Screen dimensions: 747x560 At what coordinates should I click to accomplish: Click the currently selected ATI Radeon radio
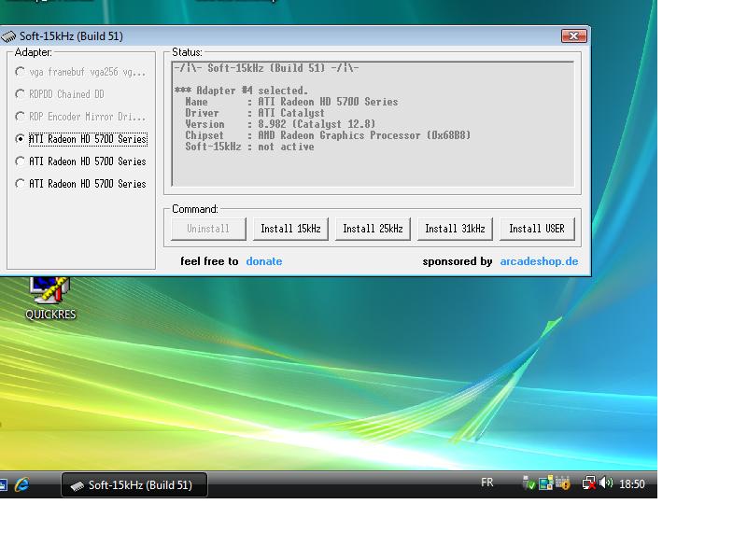click(20, 139)
